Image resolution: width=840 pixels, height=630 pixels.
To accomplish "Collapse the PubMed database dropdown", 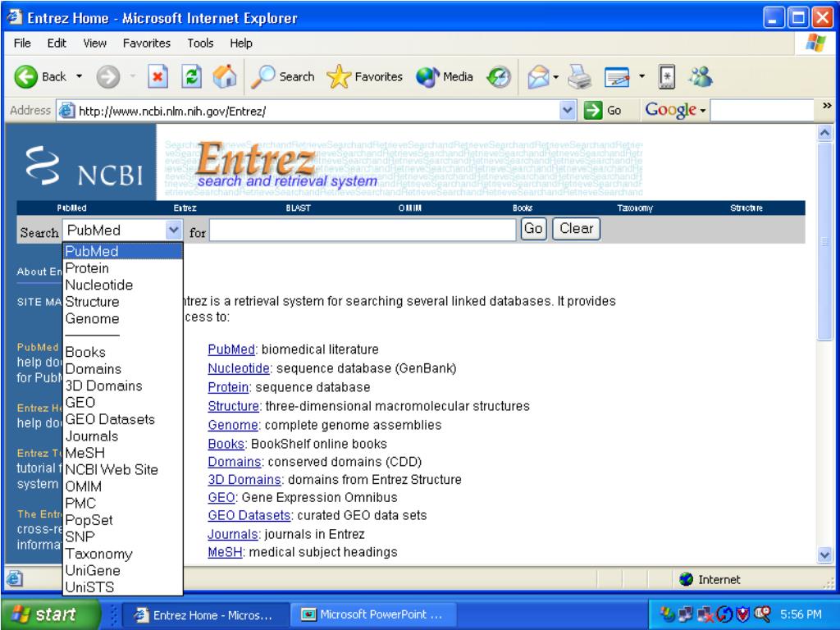I will click(173, 231).
